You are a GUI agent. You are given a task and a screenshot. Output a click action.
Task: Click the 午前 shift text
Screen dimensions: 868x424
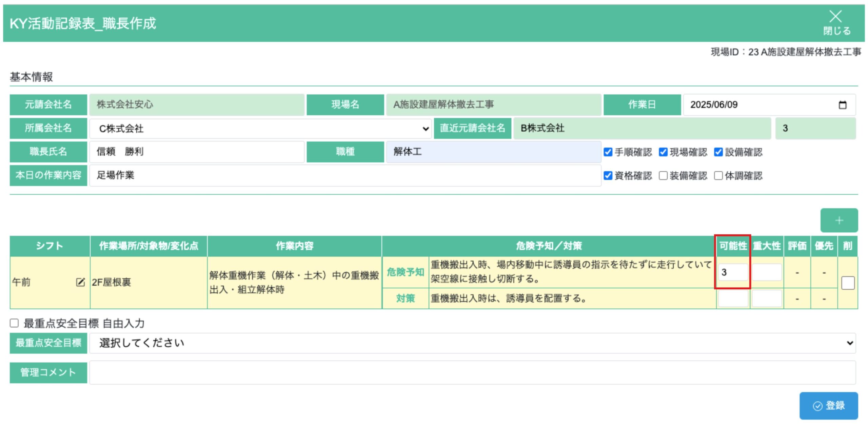(21, 282)
